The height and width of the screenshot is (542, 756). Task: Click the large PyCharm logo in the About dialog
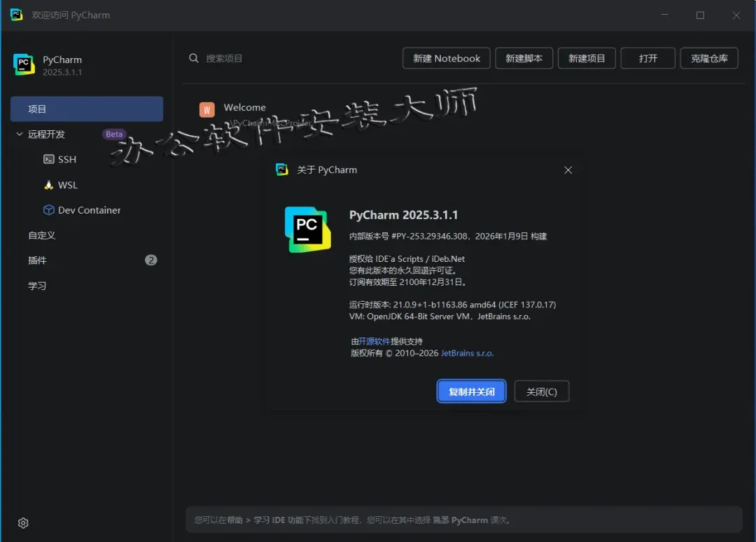coord(307,230)
